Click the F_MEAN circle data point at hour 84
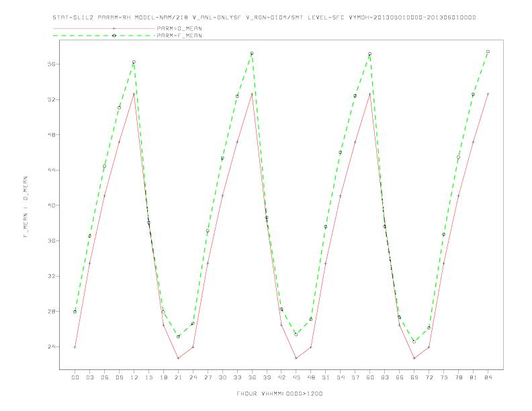The width and height of the screenshot is (532, 411). point(488,52)
